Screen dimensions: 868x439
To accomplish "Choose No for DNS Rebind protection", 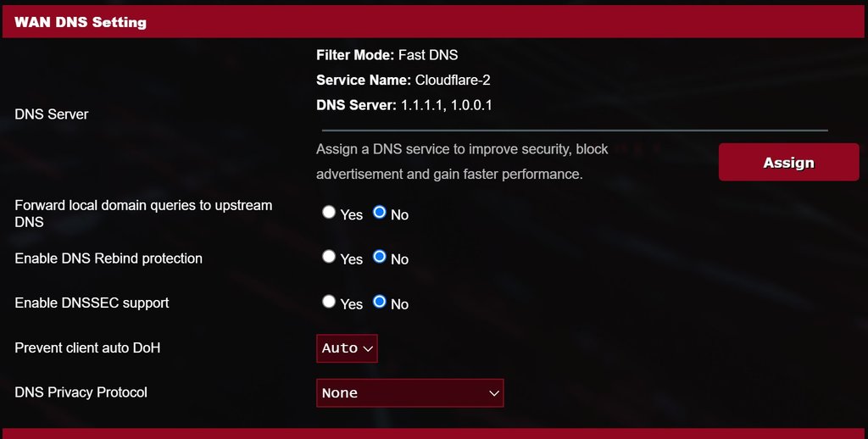I will [379, 256].
